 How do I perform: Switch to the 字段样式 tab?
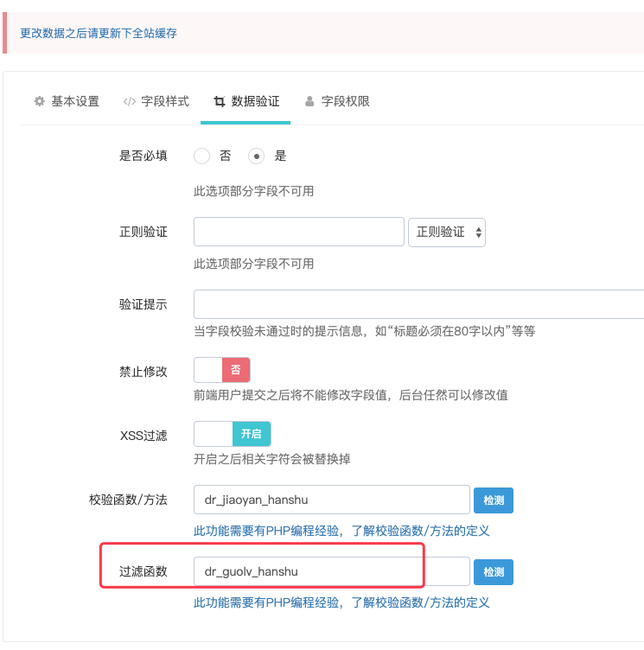156,102
